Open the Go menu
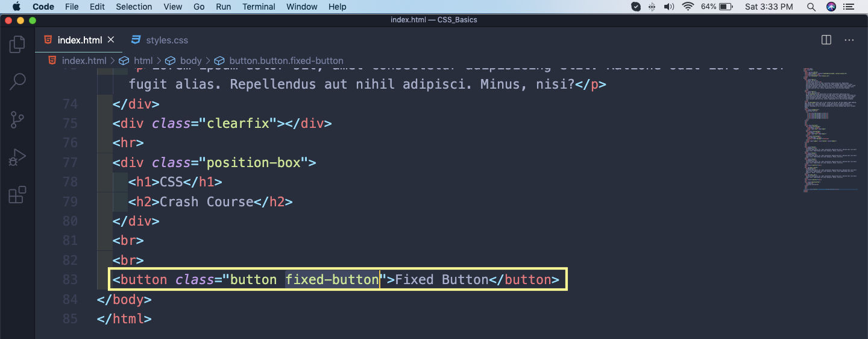The height and width of the screenshot is (339, 868). (x=199, y=7)
